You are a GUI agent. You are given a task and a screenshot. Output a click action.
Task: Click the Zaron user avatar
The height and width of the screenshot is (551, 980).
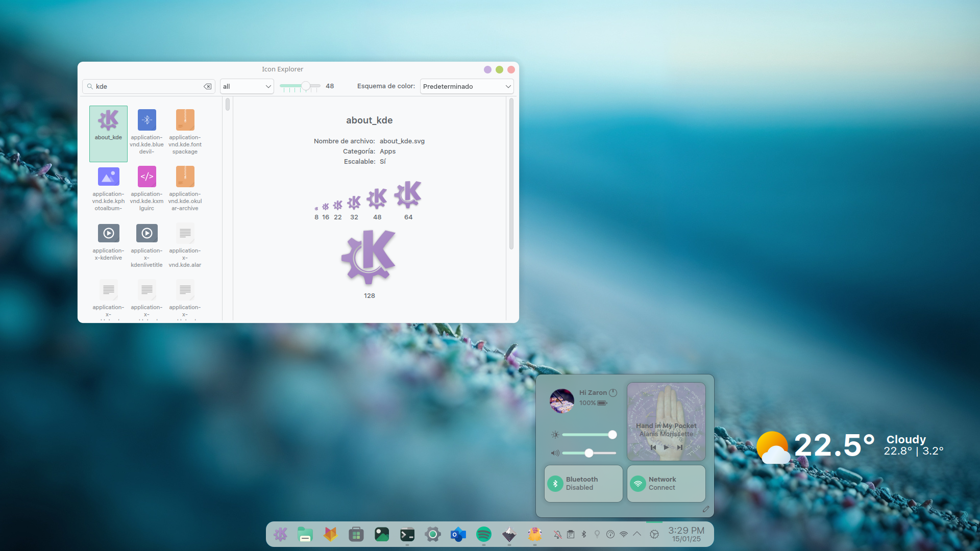(x=562, y=401)
